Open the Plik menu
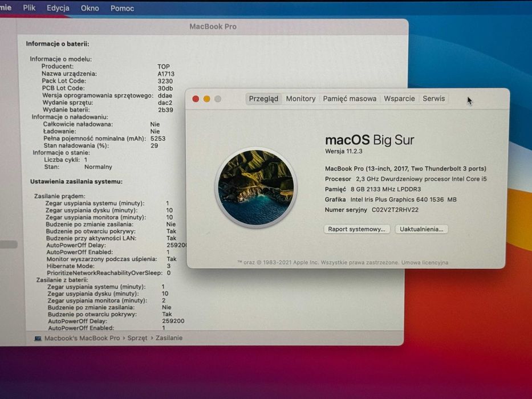The height and width of the screenshot is (399, 532). (29, 8)
